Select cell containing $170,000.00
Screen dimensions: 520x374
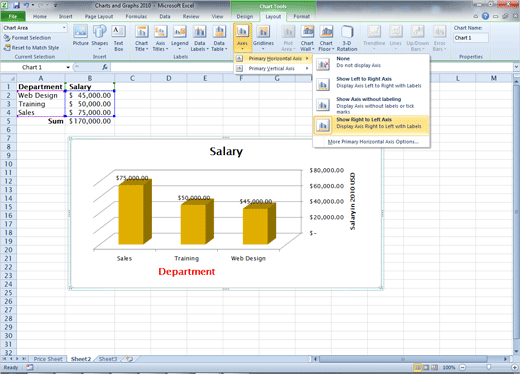point(90,121)
